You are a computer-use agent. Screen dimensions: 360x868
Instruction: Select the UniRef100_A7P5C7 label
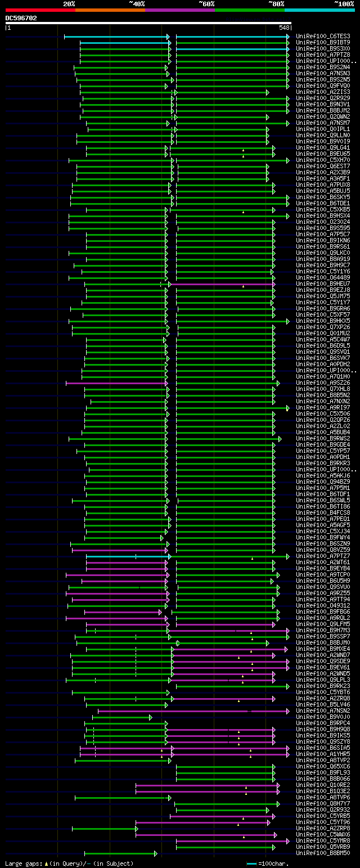click(x=323, y=235)
